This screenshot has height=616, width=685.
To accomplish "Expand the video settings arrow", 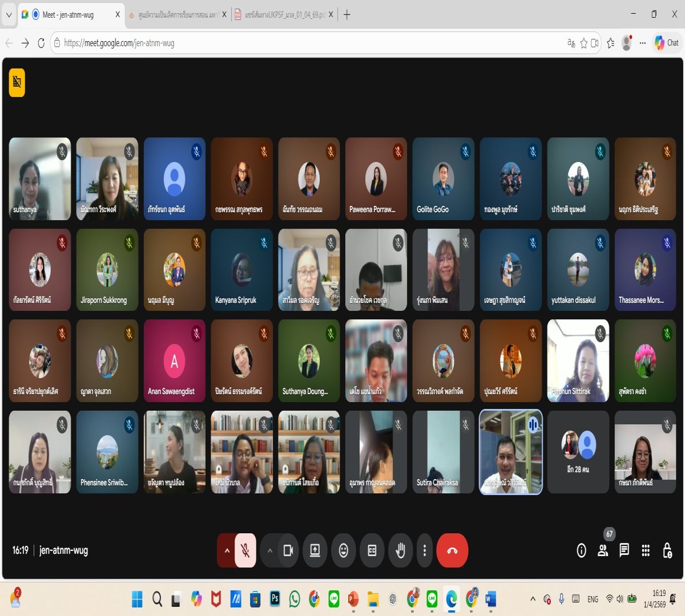I will click(x=270, y=550).
